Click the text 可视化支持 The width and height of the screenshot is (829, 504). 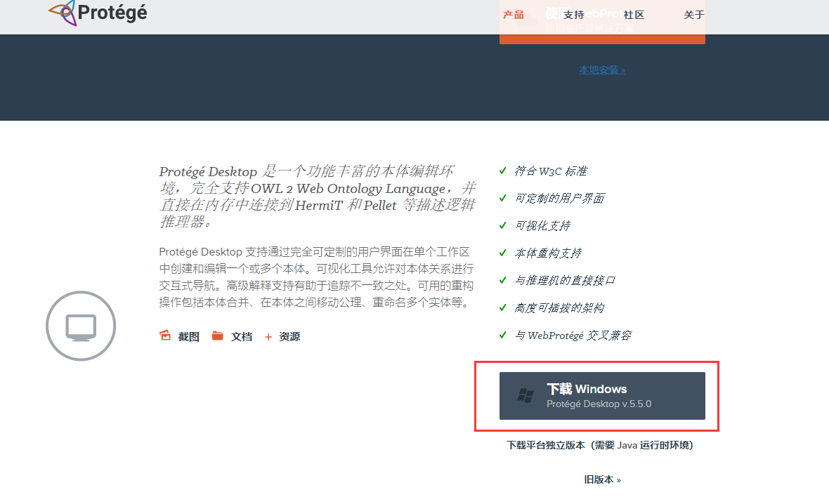pos(542,225)
